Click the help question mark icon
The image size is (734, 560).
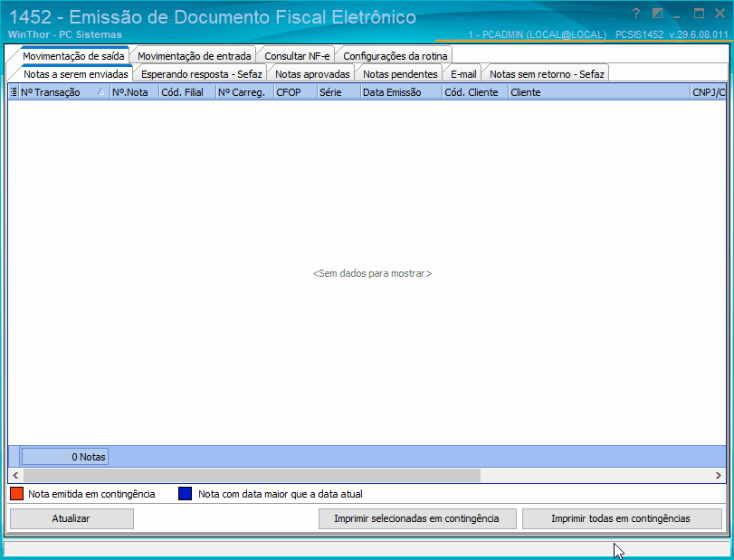point(635,13)
